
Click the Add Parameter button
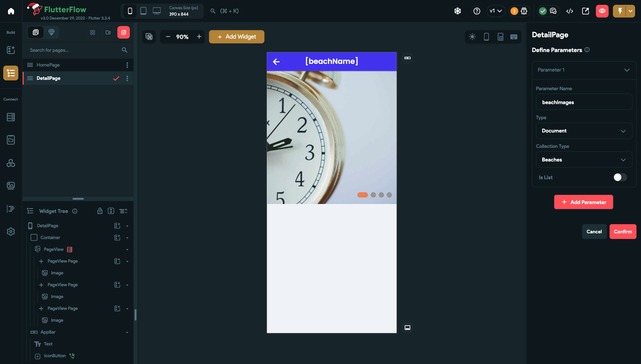click(x=583, y=202)
